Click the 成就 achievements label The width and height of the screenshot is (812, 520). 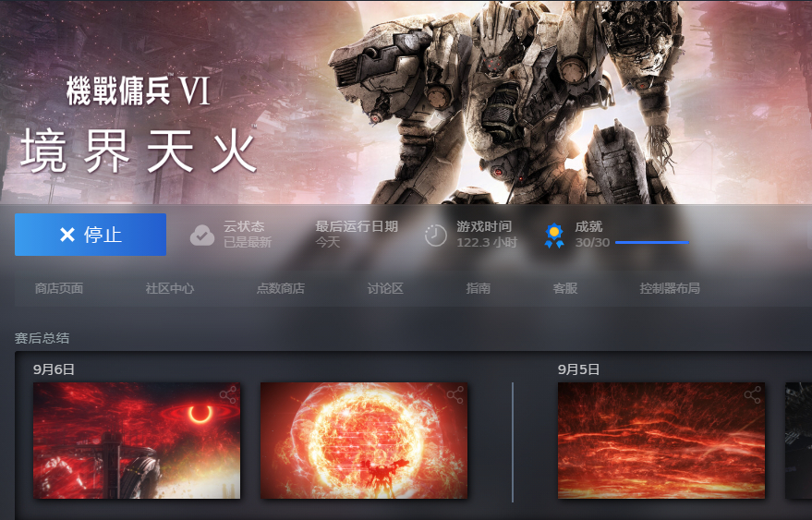[x=588, y=227]
